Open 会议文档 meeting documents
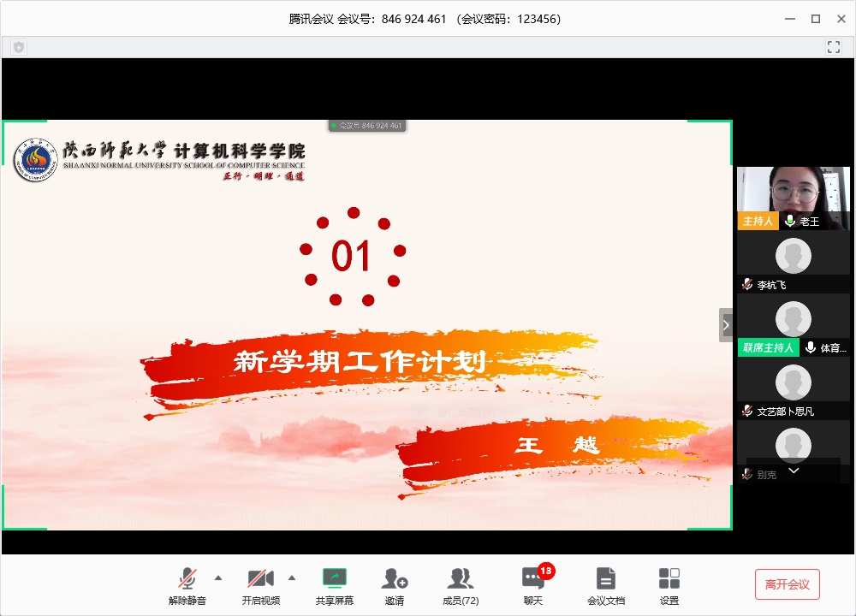 (606, 585)
